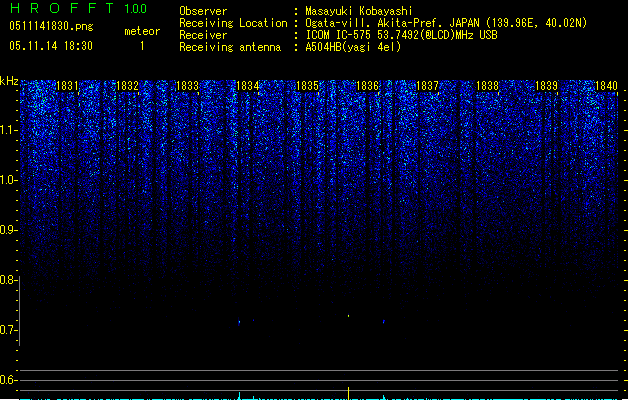The image size is (629, 400).
Task: Click observer name Masayuki Kobayashi
Action: point(359,11)
